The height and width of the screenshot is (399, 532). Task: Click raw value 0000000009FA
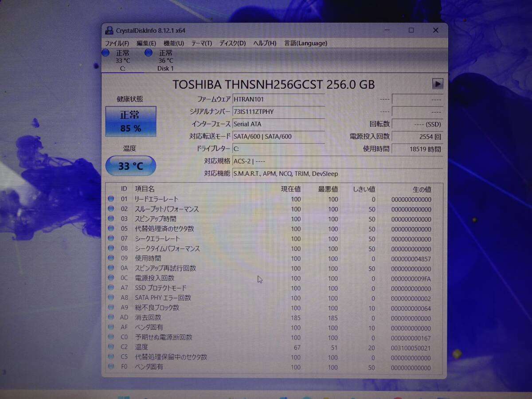pyautogui.click(x=411, y=279)
